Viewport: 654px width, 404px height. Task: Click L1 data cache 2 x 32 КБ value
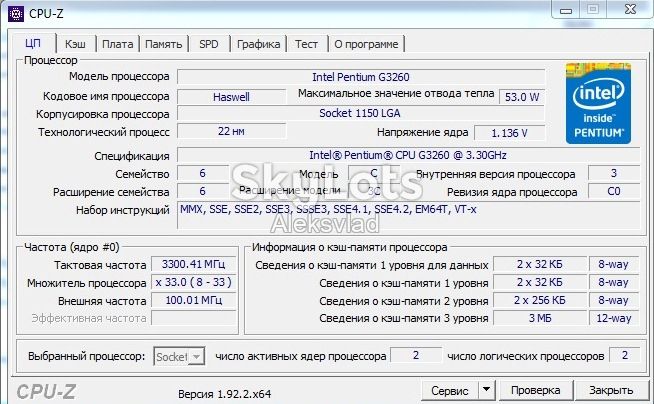[x=540, y=264]
